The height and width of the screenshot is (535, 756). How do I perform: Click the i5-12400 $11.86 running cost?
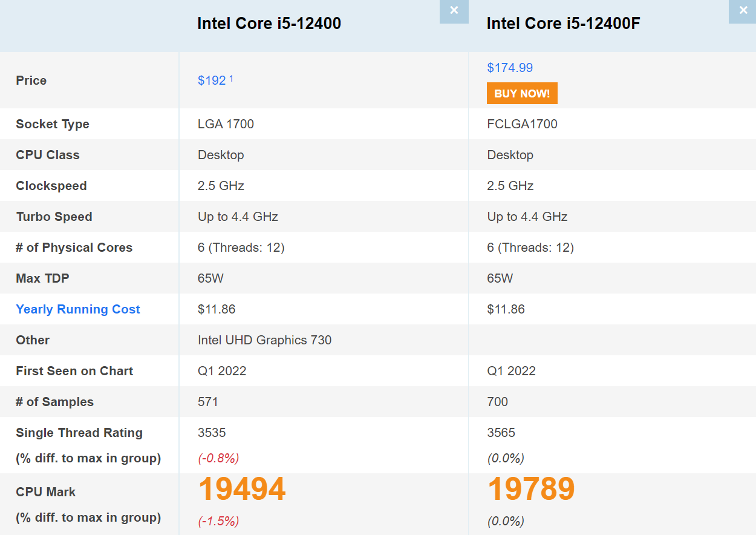point(217,309)
